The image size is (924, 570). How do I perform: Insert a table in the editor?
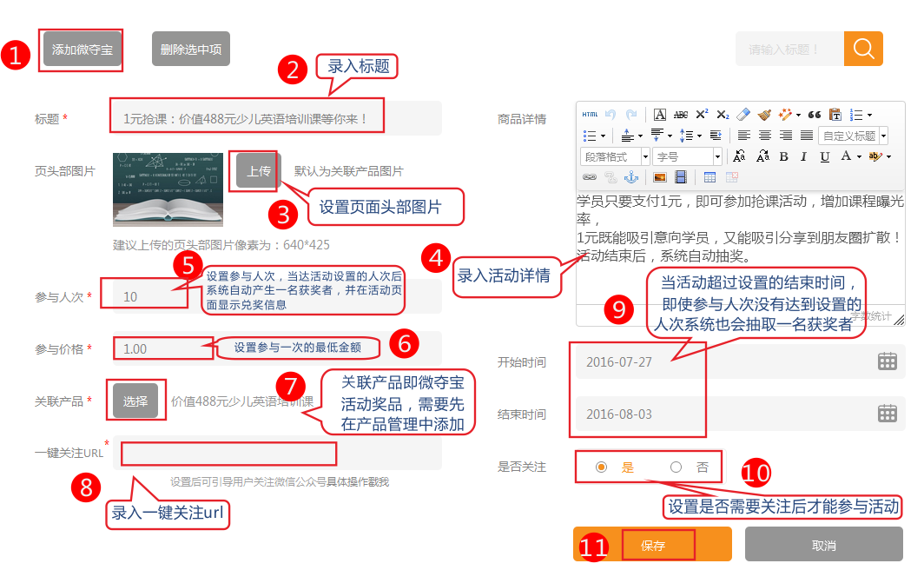(x=709, y=177)
